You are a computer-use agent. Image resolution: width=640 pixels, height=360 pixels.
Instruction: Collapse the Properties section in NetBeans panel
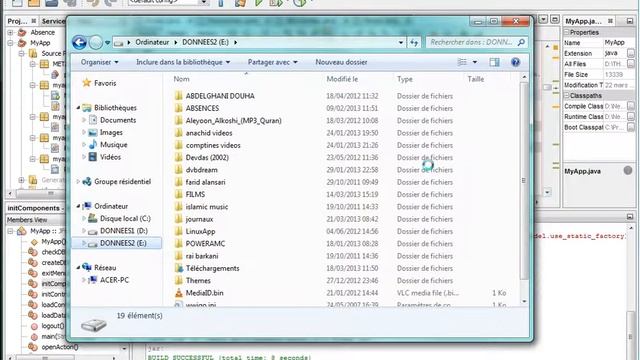[567, 32]
